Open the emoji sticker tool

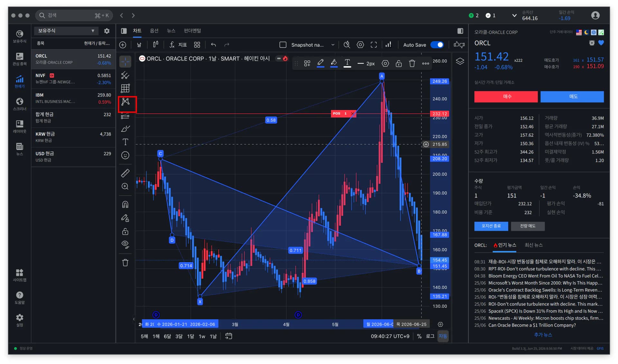tap(125, 155)
